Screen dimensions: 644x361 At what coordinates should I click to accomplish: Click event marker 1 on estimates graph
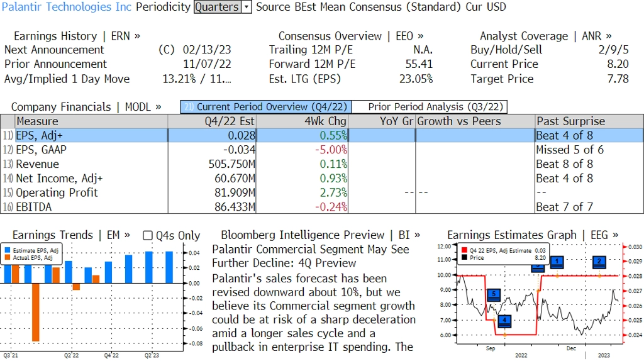coord(557,262)
